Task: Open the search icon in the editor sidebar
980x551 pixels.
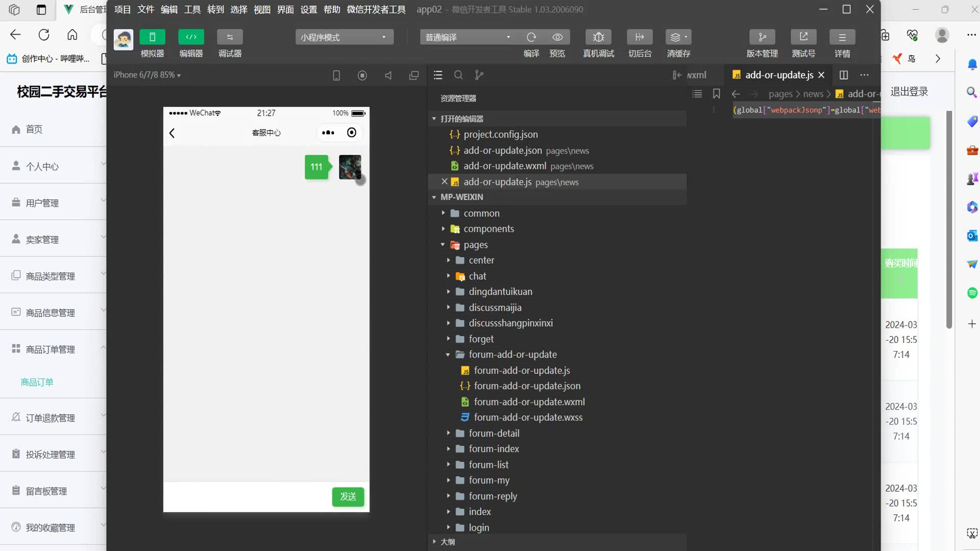Action: (458, 76)
